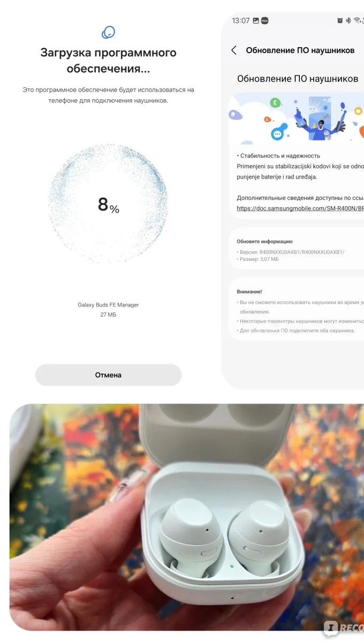Screen dimensions: 364x643
Task: Tap the Wi-Fi status icon
Action: (357, 20)
